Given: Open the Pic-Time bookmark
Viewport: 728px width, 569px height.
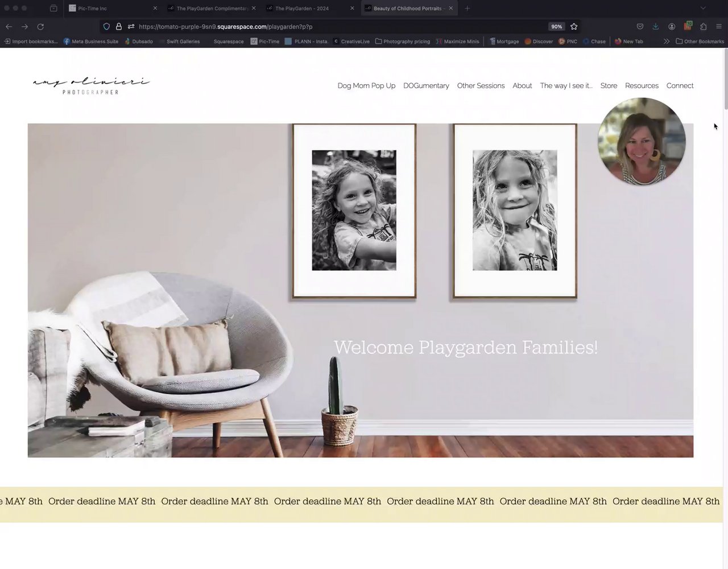Looking at the screenshot, I should pyautogui.click(x=265, y=42).
